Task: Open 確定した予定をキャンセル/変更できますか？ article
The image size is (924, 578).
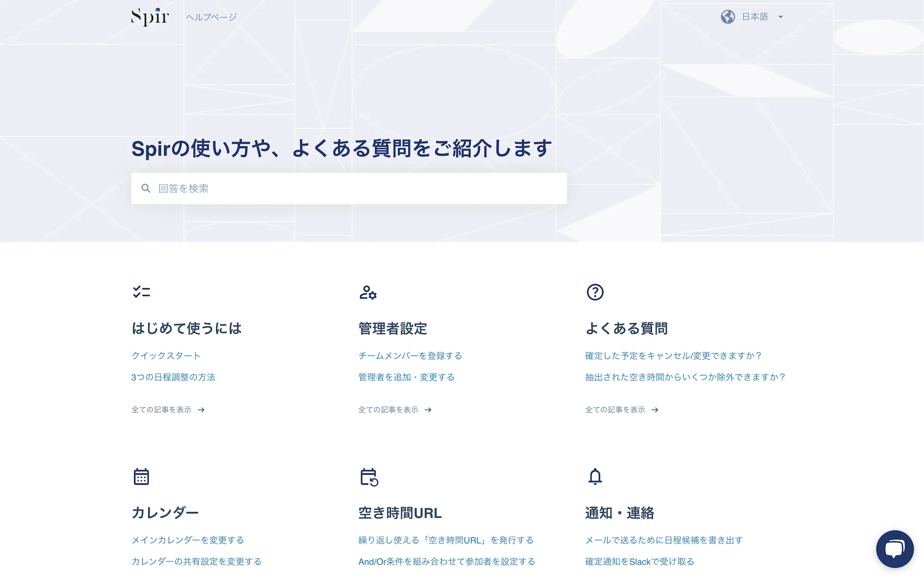Action: coord(674,355)
